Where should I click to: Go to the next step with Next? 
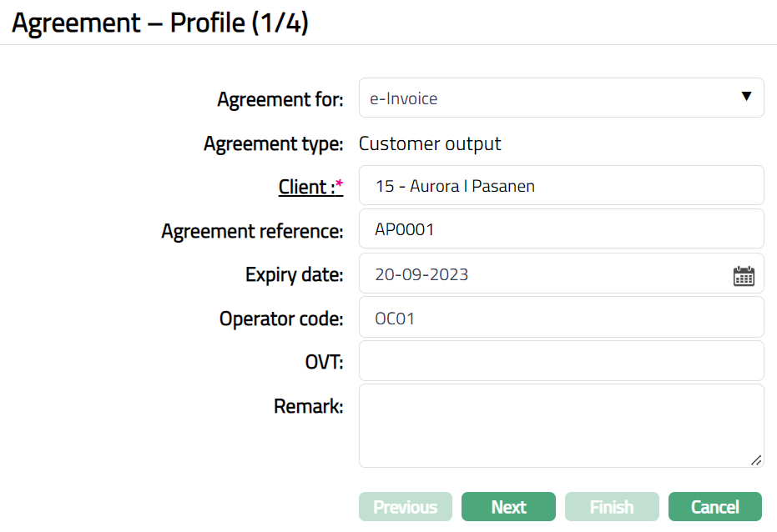(x=508, y=507)
